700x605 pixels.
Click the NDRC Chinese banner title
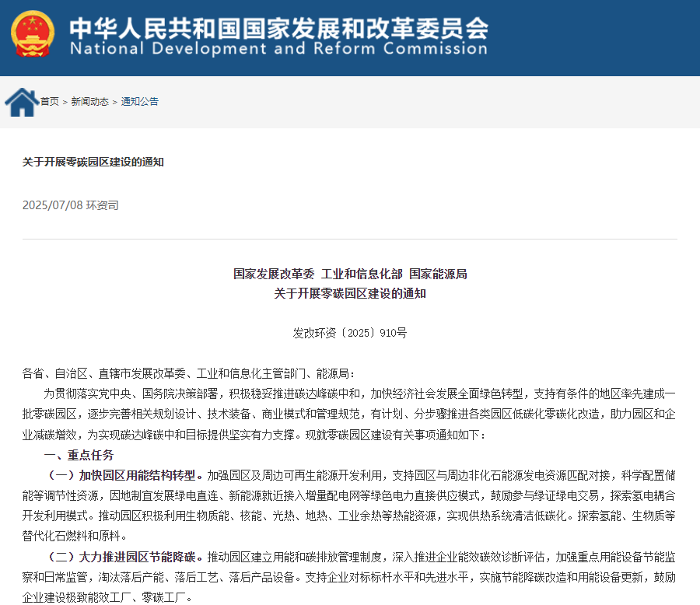(278, 30)
